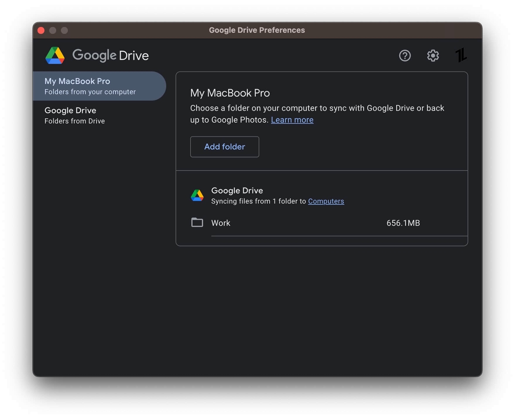Click the 656.1MB size label
Viewport: 515px width, 420px height.
point(403,223)
